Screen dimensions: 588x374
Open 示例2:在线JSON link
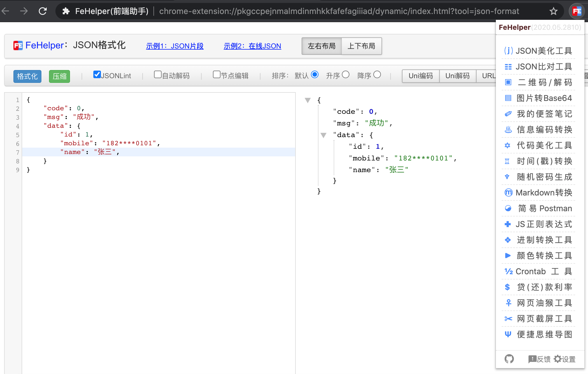(252, 46)
